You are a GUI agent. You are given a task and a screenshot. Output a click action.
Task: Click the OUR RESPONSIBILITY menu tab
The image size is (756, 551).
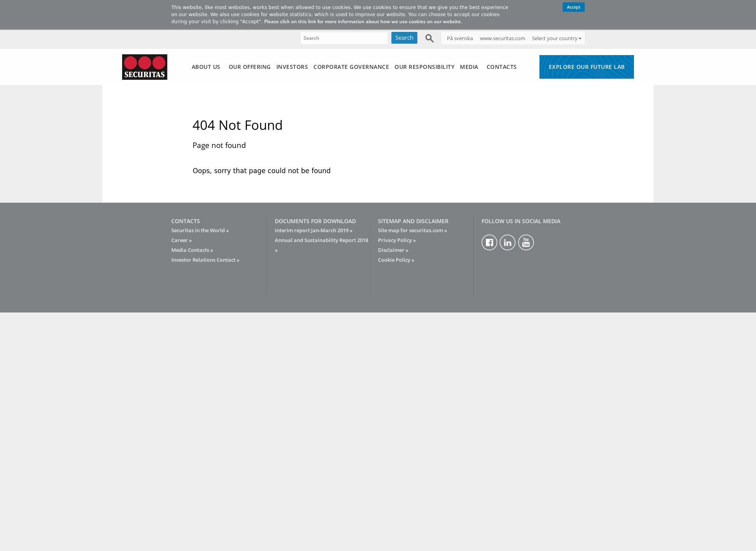(424, 66)
